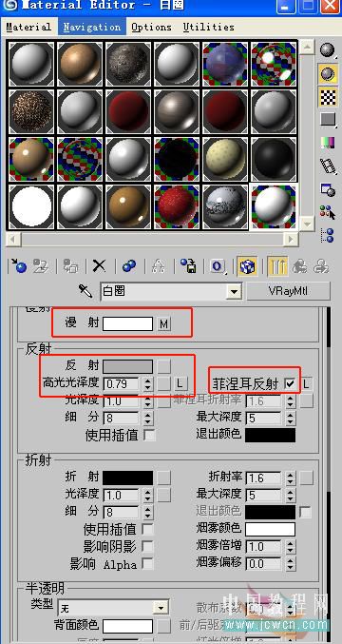The width and height of the screenshot is (342, 644).
Task: Click the VRayMtl material type button
Action: point(288,291)
